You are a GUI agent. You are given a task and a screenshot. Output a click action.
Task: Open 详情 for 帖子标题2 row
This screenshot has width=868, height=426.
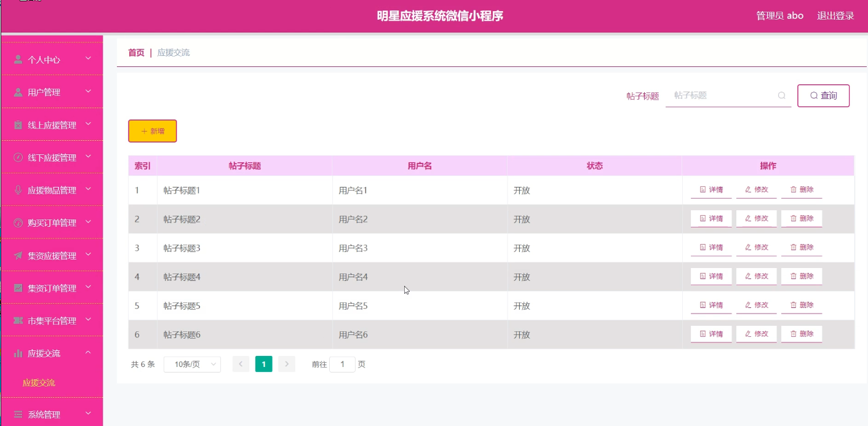[711, 219]
